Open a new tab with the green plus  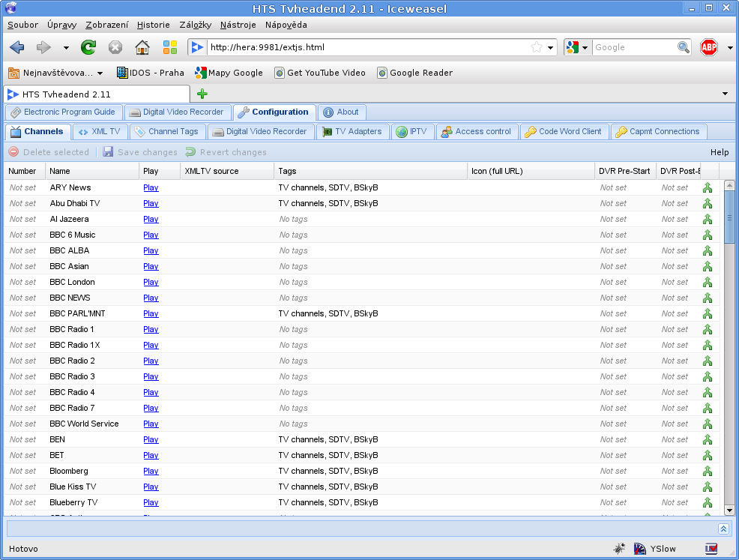tap(202, 94)
